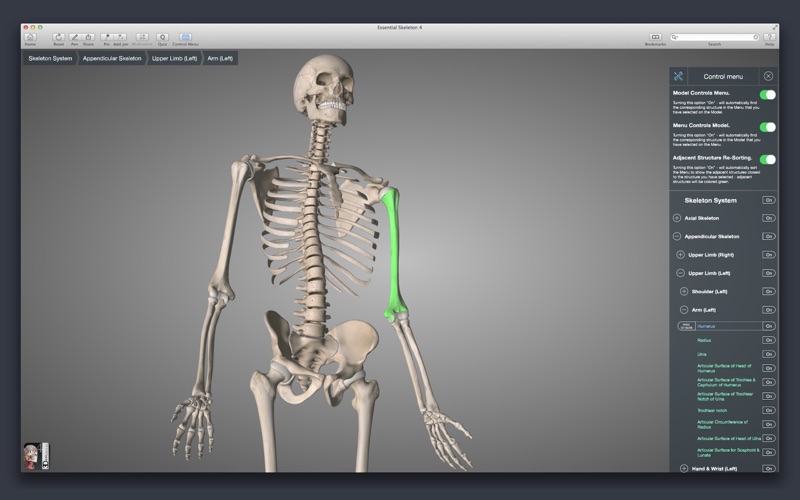Expand the Upper Limb (Right) group
The image size is (800, 500).
681,255
